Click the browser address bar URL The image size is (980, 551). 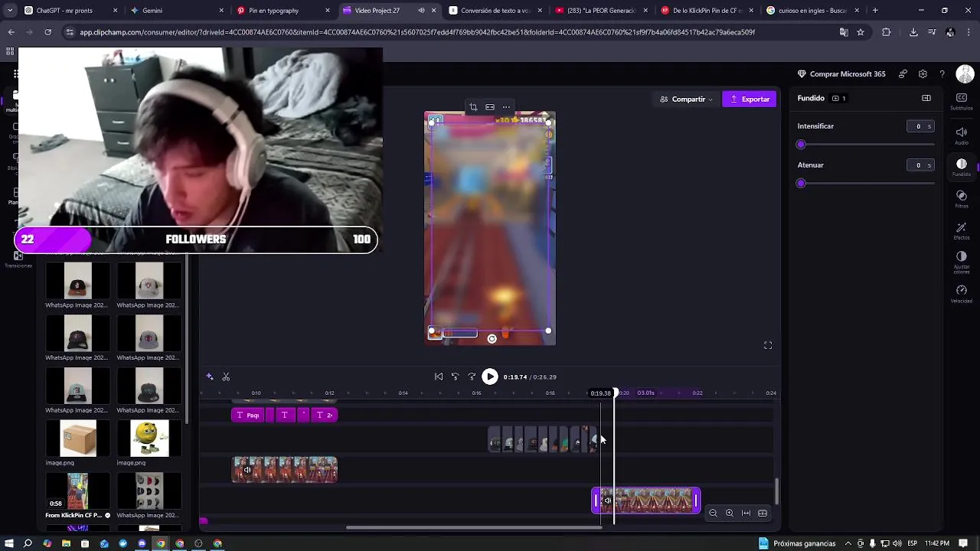tap(417, 32)
